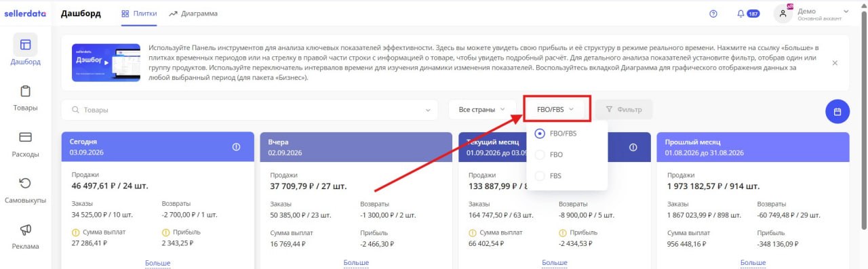Viewport: 868px width, 269px height.
Task: Click warning icon beside Сумма выплат in Сегодня
Action: [x=75, y=232]
